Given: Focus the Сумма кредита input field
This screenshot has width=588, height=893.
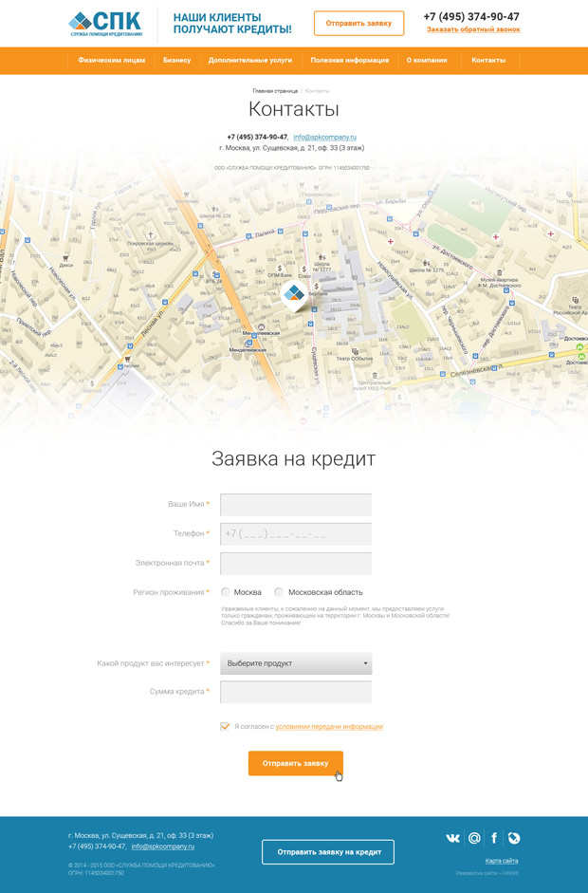Looking at the screenshot, I should pos(296,692).
